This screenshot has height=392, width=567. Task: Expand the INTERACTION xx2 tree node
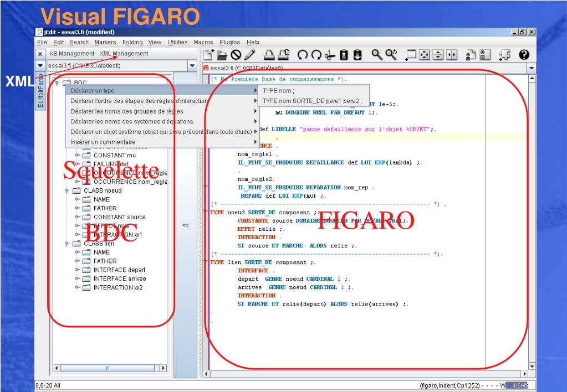(77, 287)
